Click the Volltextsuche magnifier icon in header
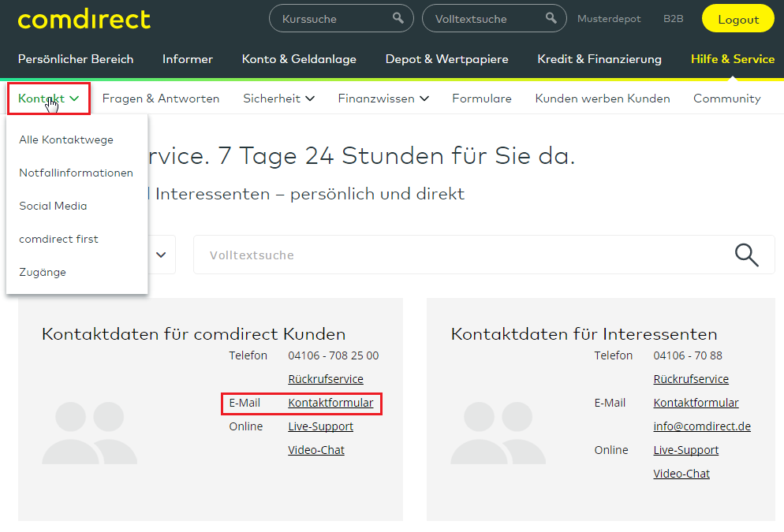784x532 pixels. pos(550,17)
